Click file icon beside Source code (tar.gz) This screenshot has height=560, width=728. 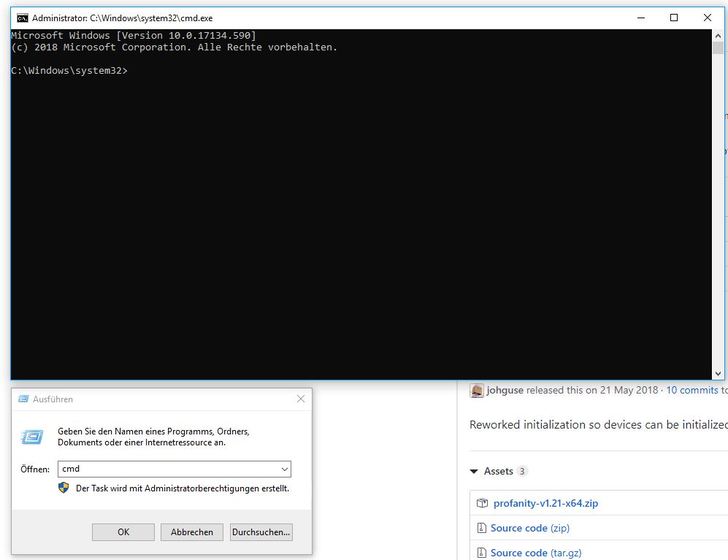coord(481,553)
